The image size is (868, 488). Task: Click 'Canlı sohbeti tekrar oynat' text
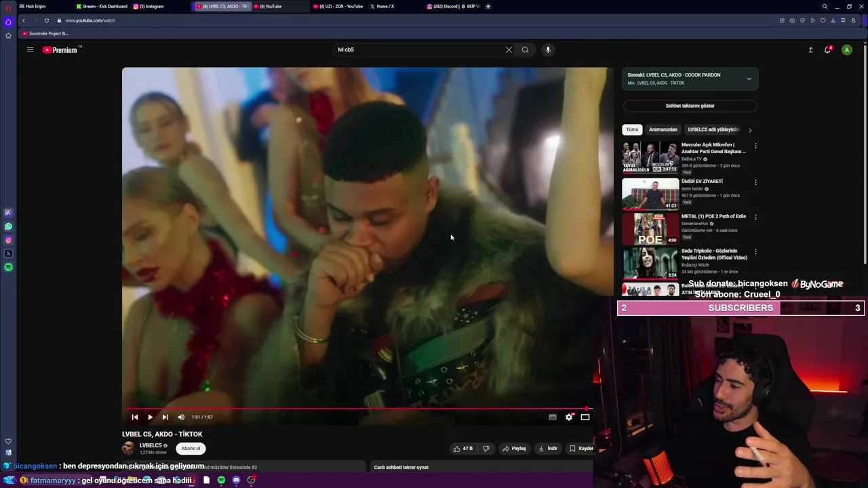(401, 467)
